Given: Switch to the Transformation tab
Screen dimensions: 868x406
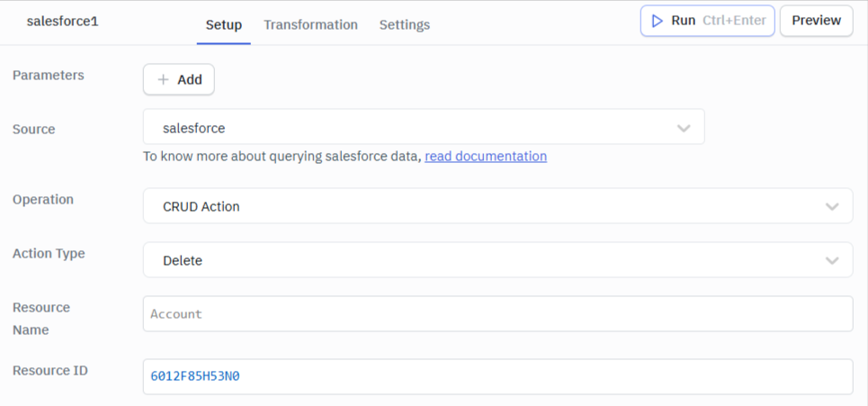Looking at the screenshot, I should tap(310, 25).
